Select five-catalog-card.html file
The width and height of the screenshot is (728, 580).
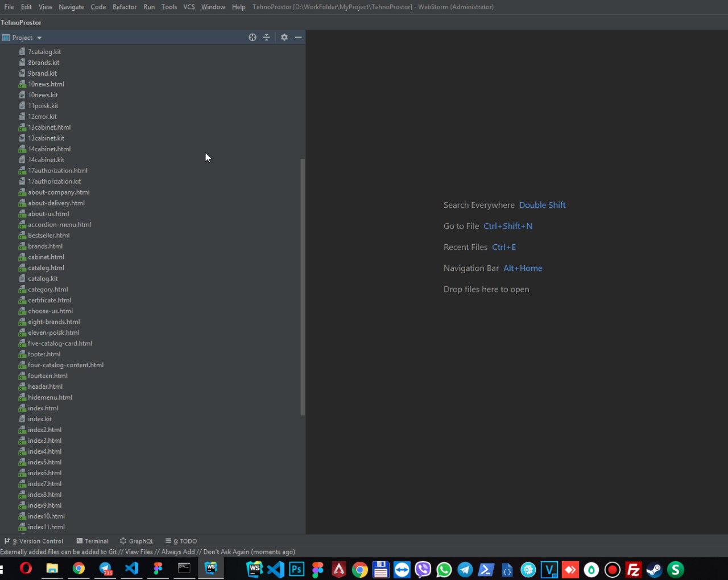point(60,344)
